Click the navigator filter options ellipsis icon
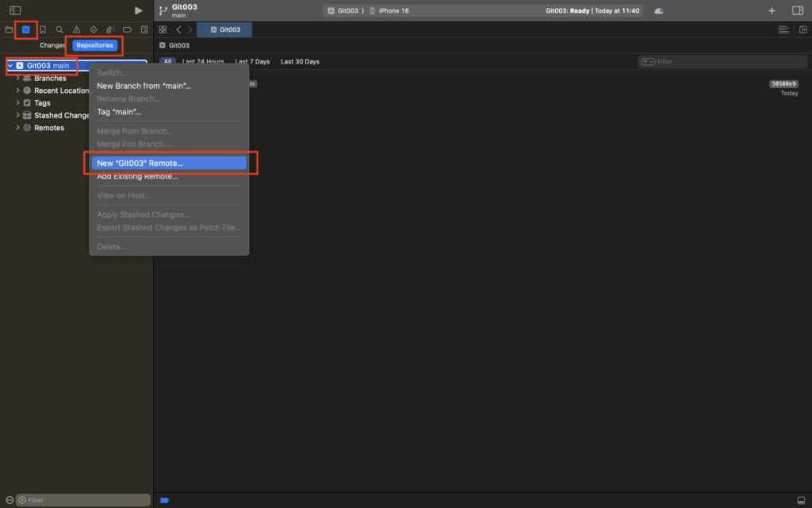The image size is (812, 508). tap(10, 500)
